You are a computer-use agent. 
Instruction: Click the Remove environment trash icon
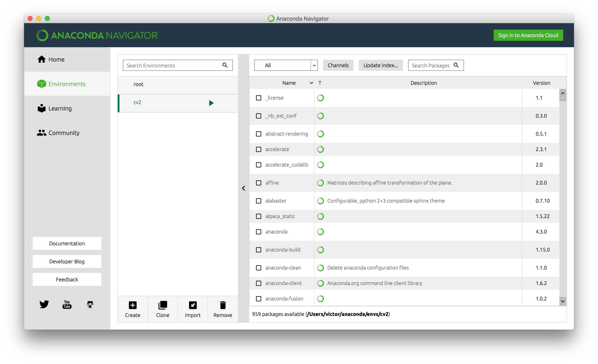pos(223,305)
